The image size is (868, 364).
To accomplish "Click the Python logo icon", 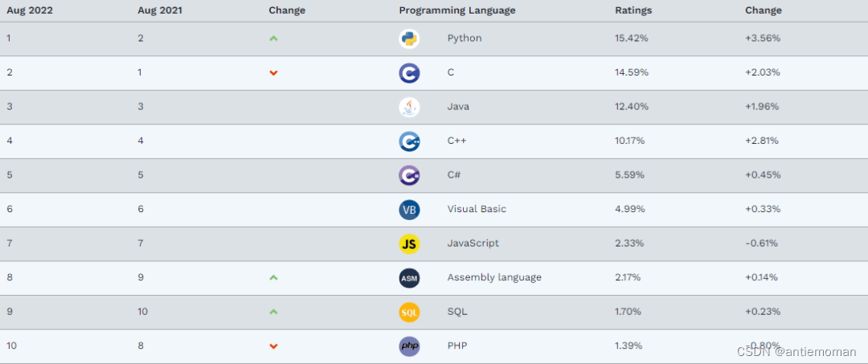I will tap(409, 39).
